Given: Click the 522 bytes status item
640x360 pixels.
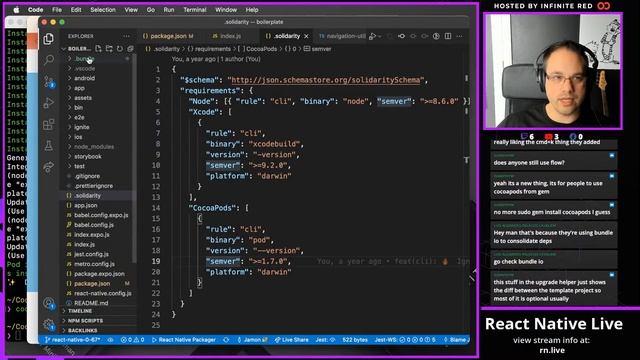Looking at the screenshot, I should (355, 340).
